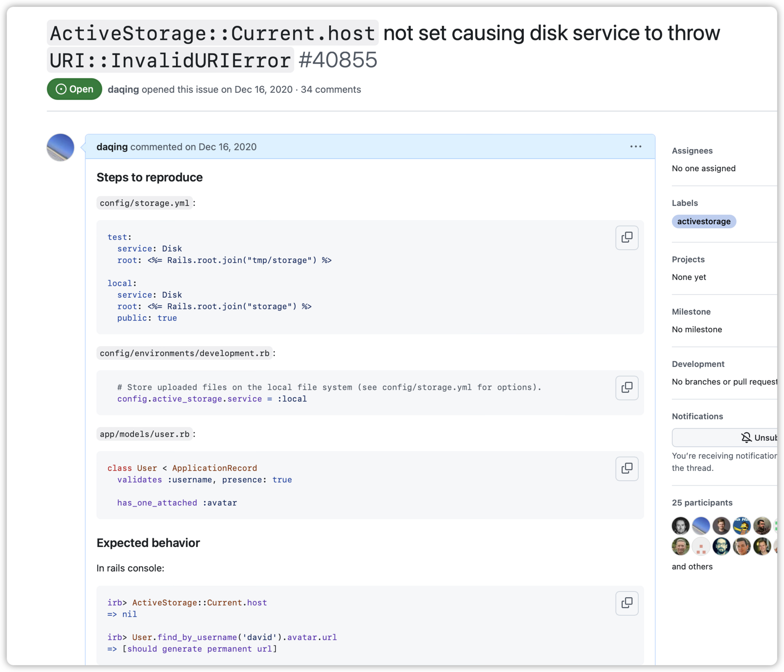Copy the User model code block
Viewport: 784px width, 672px height.
click(627, 468)
